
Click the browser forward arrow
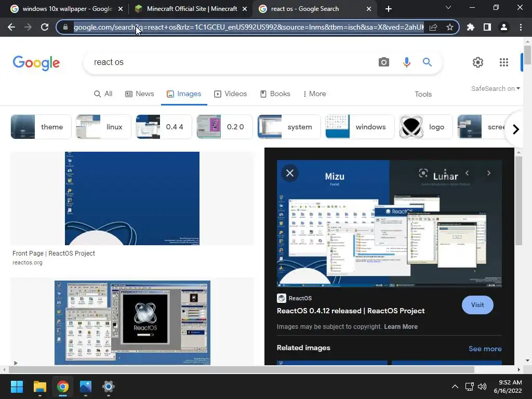[x=28, y=27]
